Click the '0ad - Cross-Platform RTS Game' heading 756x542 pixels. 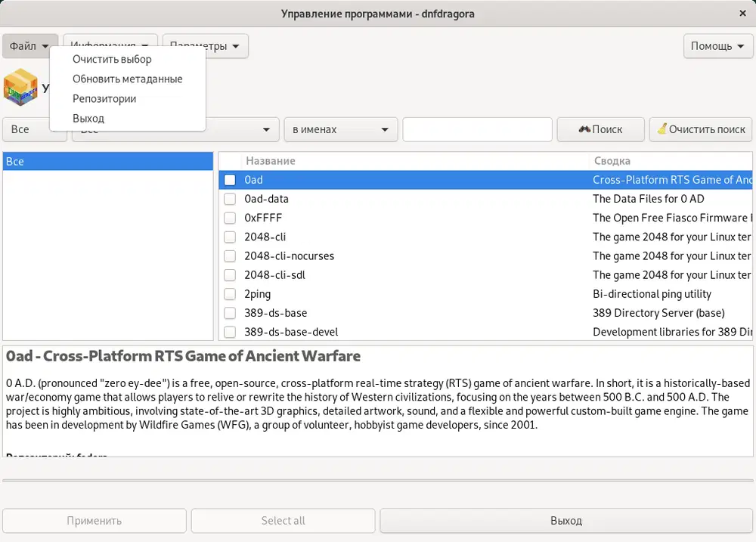(x=183, y=356)
